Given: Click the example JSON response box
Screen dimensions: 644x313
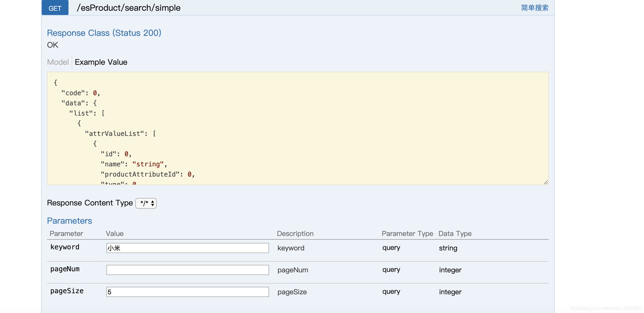Looking at the screenshot, I should point(298,128).
